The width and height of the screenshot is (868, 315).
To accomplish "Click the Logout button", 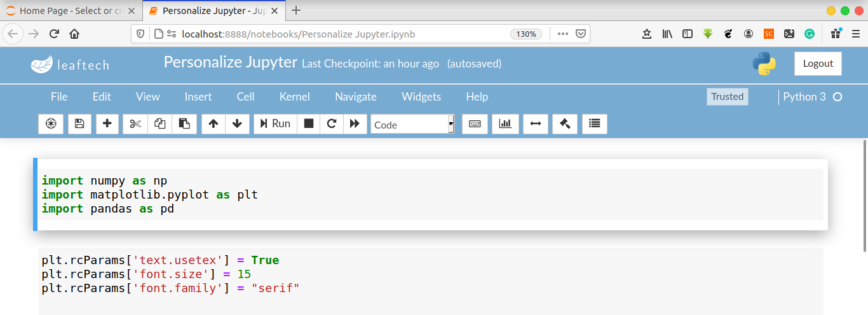I will coord(818,64).
